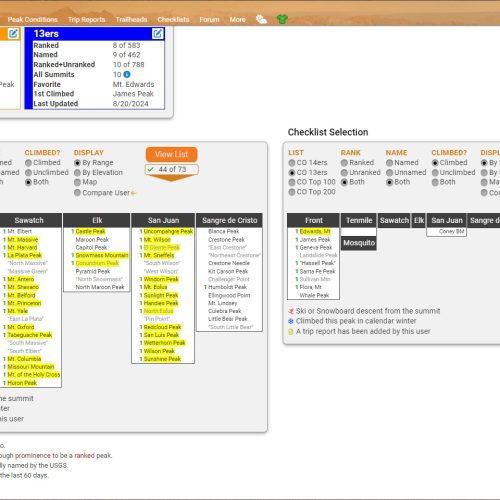Image resolution: width=500 pixels, height=500 pixels.
Task: Open Humboldt Peak in Sangre de Cristo
Action: click(x=227, y=287)
